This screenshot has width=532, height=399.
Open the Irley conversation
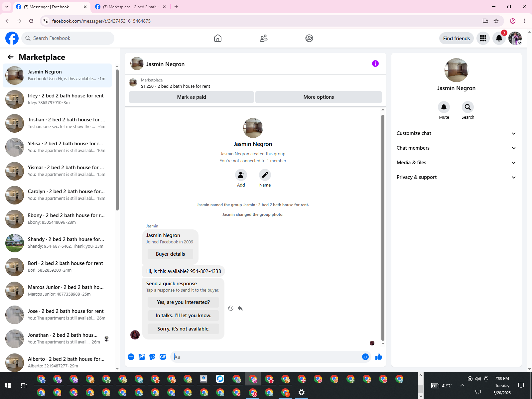click(57, 99)
